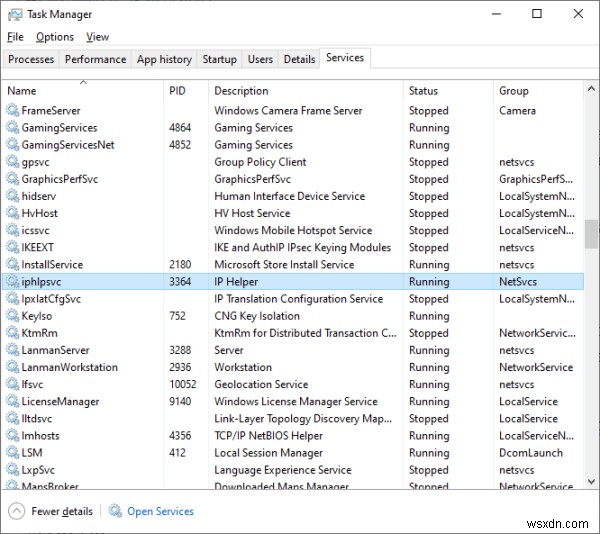600x534 pixels.
Task: Click the gear icon beside iphlpsvc
Action: (x=12, y=282)
